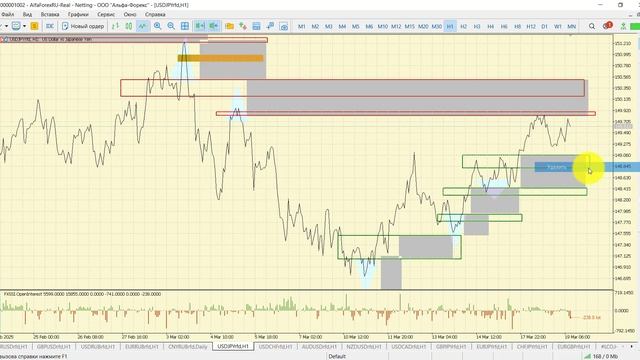
Task: Open the Справка menu
Action: [155, 14]
